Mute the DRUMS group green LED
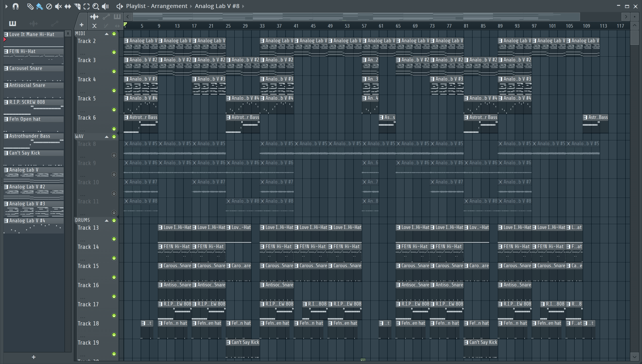The image size is (642, 364). (x=114, y=221)
